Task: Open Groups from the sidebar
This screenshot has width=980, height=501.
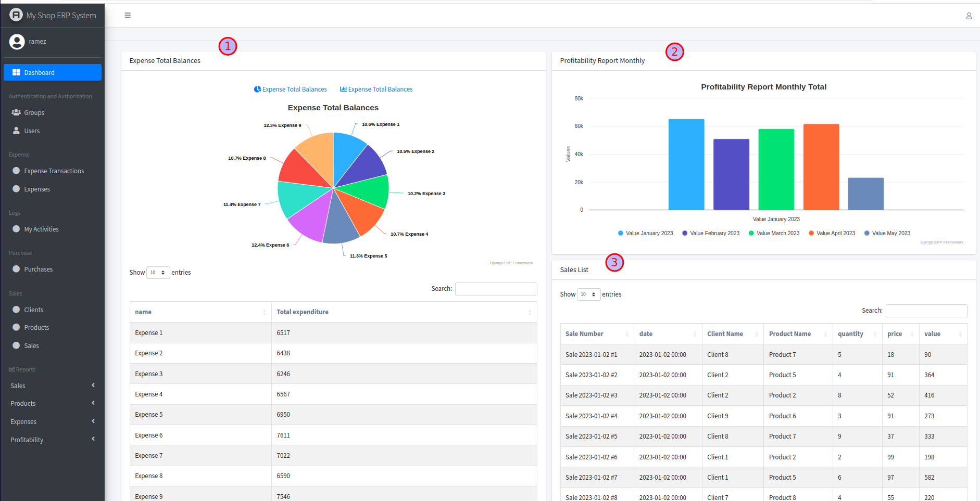Action: point(34,113)
